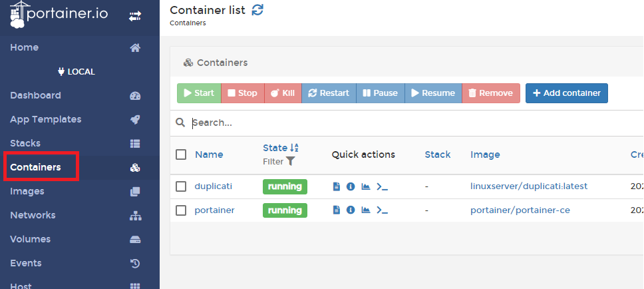The height and width of the screenshot is (289, 644).
Task: Click the portainer.io logo
Action: coord(59,15)
